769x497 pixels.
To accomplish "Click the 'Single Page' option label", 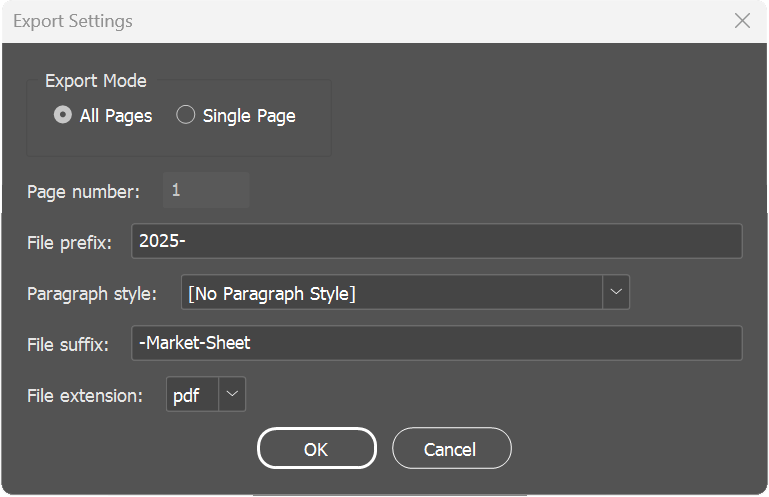I will [x=249, y=116].
